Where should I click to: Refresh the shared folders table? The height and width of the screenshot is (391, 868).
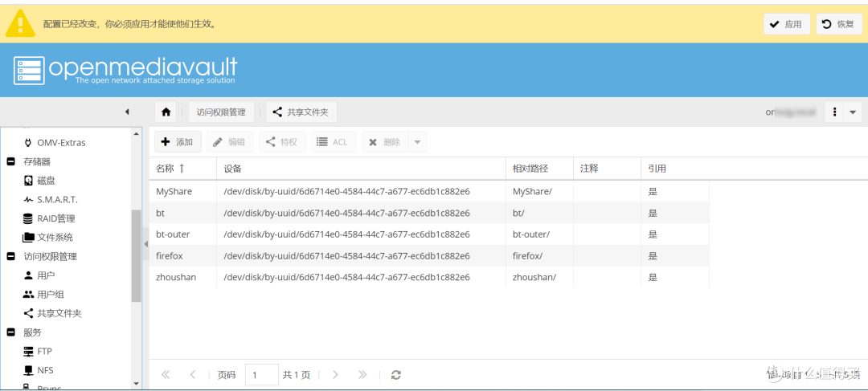[395, 374]
